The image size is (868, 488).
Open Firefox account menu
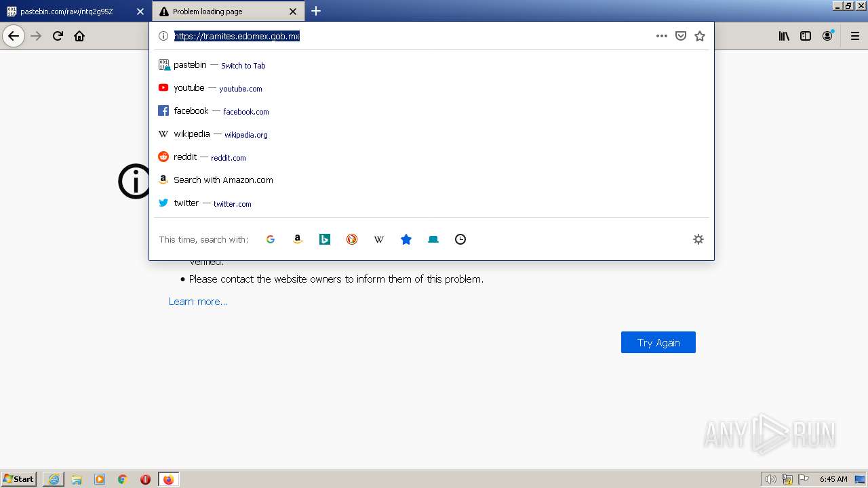coord(827,36)
